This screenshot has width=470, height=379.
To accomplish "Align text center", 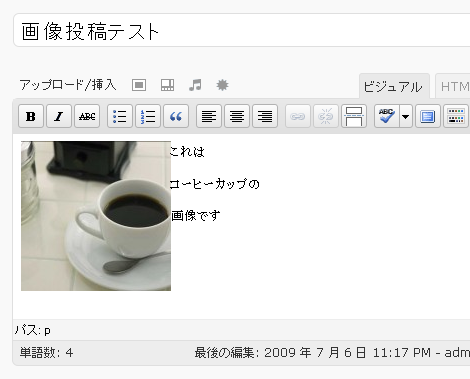I will coord(237,116).
